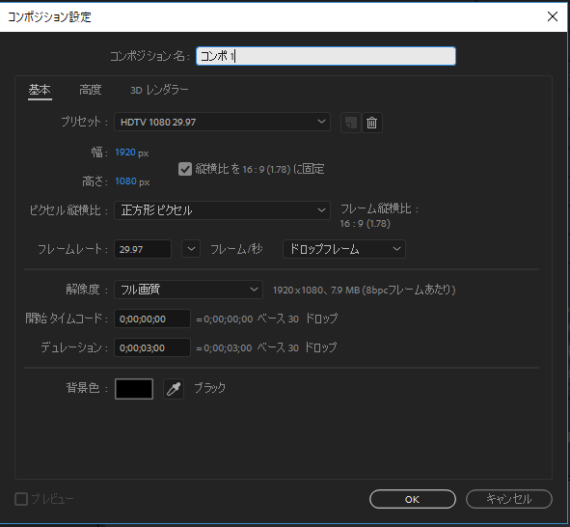The height and width of the screenshot is (527, 570).
Task: Click the コンポジション名 text field
Action: 326,56
